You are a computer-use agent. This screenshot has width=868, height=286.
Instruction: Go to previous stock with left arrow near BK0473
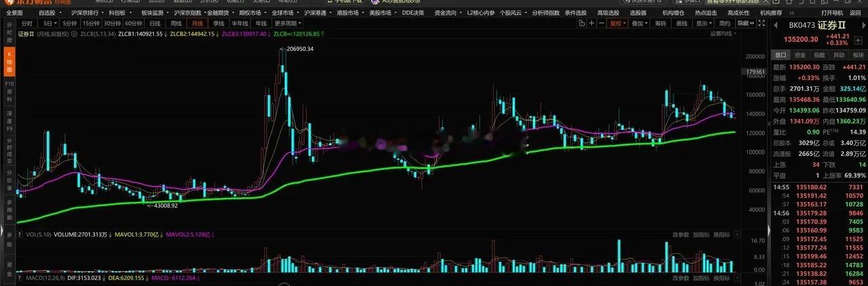click(x=776, y=25)
